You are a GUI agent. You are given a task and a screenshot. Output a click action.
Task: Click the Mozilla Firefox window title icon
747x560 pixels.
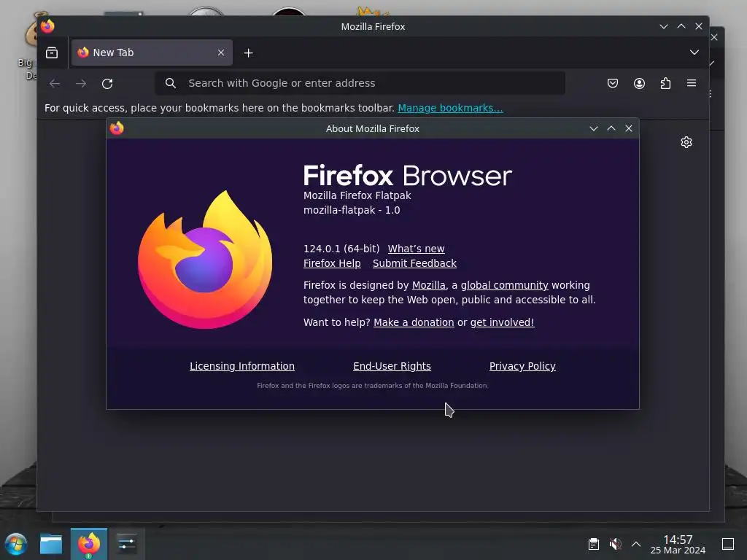pyautogui.click(x=47, y=26)
